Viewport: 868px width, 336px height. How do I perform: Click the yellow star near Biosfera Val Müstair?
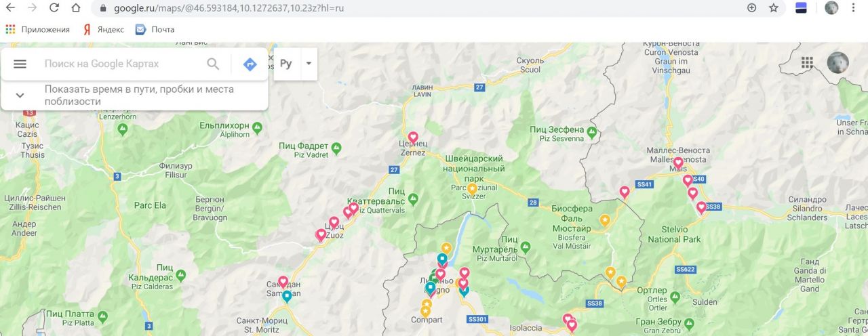605,220
